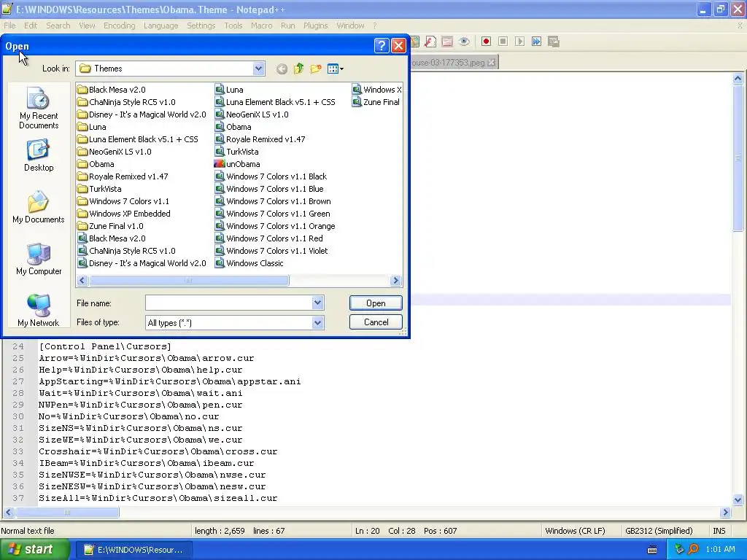Open the Settings menu

tap(201, 26)
